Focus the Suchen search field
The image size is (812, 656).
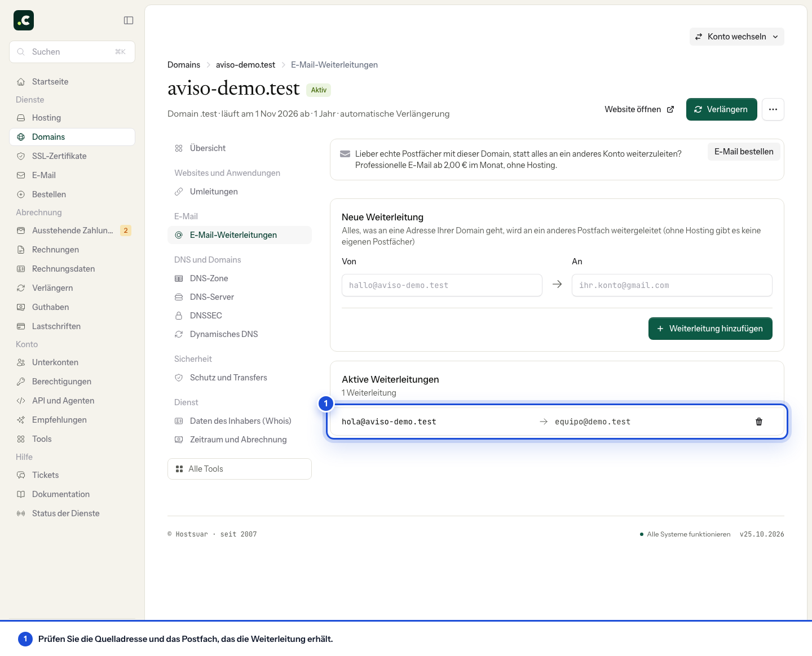coord(72,52)
